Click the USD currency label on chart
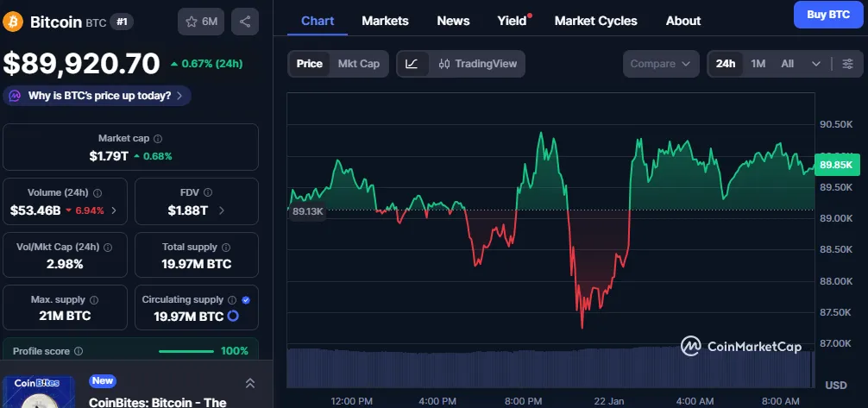Screen dimensions: 868x408 click(x=835, y=385)
